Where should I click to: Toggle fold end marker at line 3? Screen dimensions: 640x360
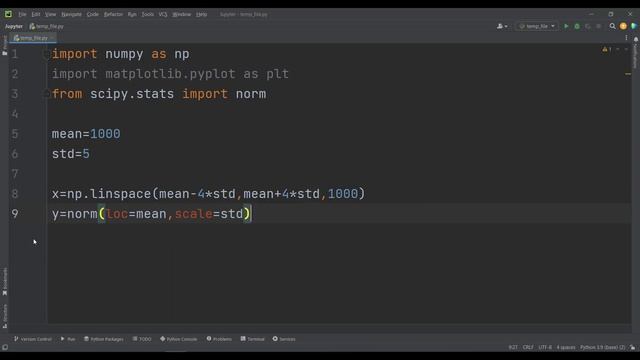click(x=46, y=94)
